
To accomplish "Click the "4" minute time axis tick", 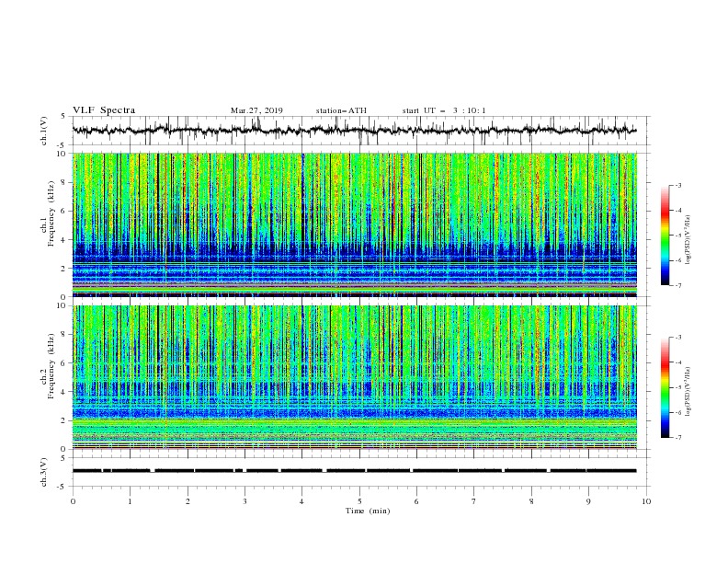I will [301, 501].
